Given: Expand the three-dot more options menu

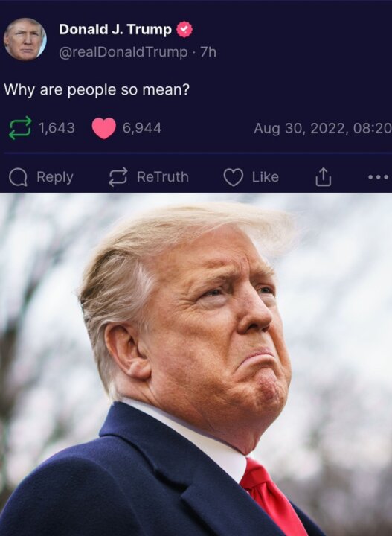Looking at the screenshot, I should point(379,177).
